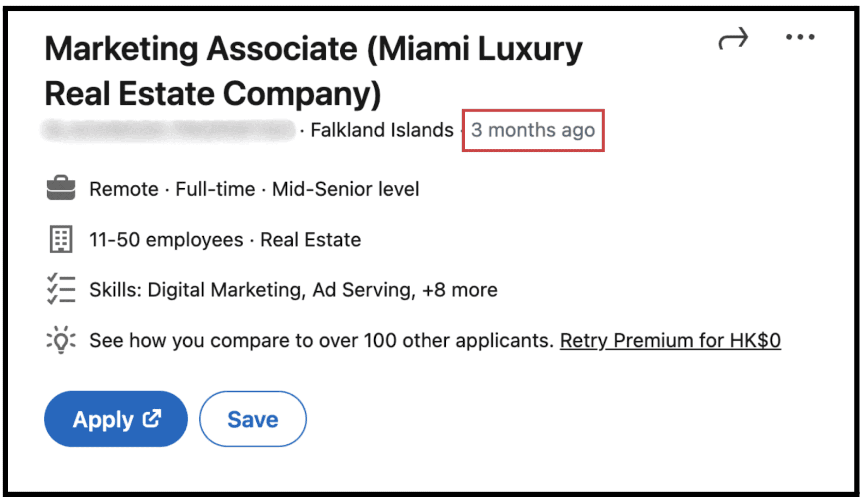Click the Marketing Associate job title
Viewport: 860px width, 504px height.
pos(313,71)
